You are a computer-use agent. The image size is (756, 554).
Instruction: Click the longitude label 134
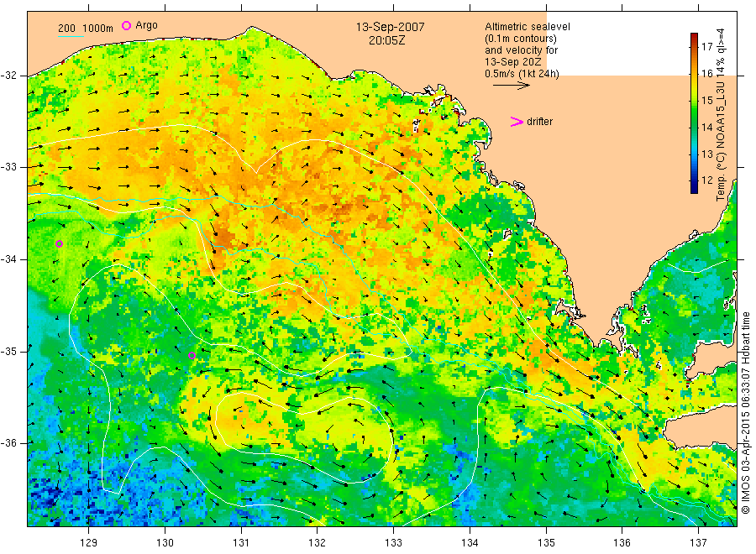coord(470,543)
